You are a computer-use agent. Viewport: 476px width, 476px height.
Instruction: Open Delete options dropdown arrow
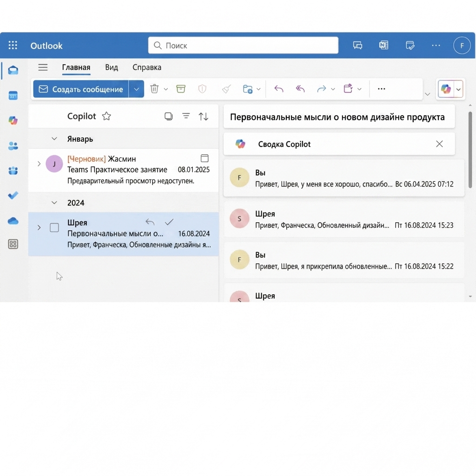click(166, 89)
